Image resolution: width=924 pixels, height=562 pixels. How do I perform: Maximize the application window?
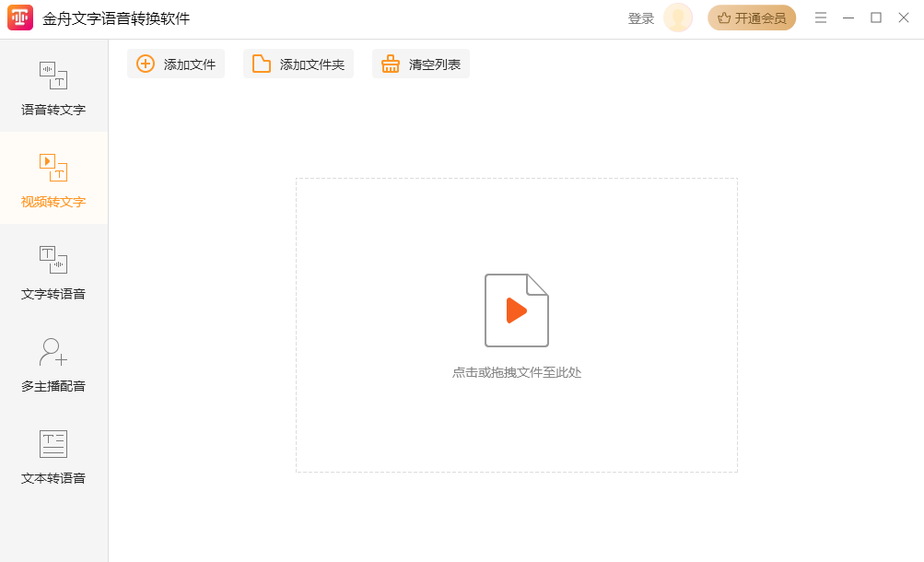(x=876, y=18)
